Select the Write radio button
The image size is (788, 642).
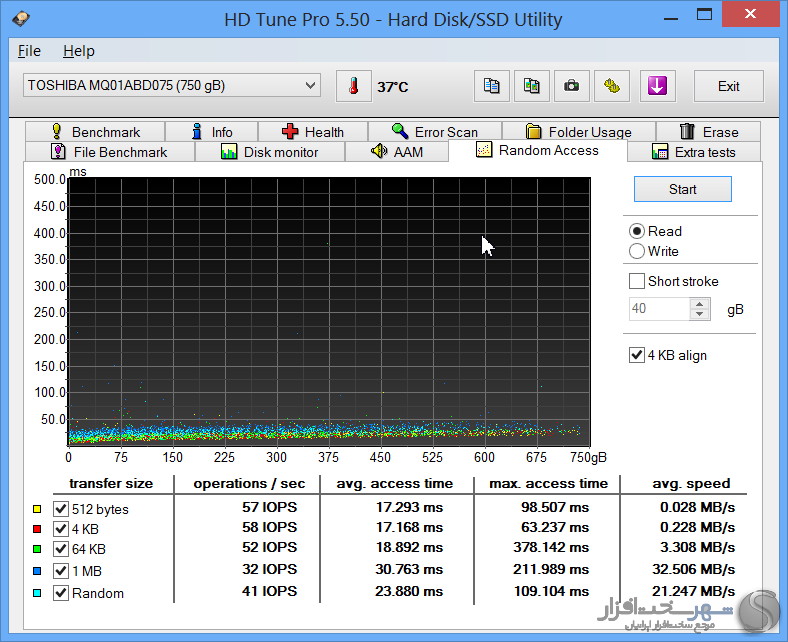click(x=637, y=252)
